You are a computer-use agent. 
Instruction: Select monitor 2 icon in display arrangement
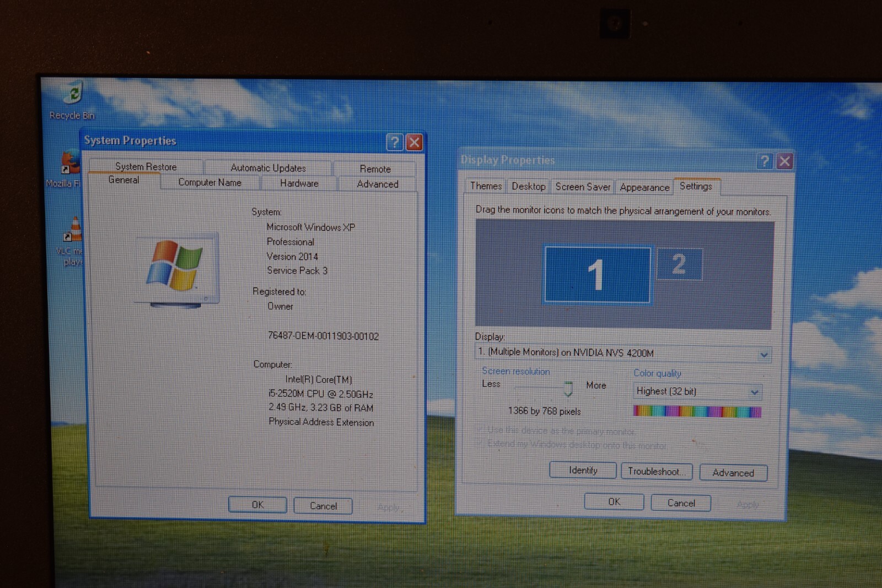pyautogui.click(x=680, y=265)
